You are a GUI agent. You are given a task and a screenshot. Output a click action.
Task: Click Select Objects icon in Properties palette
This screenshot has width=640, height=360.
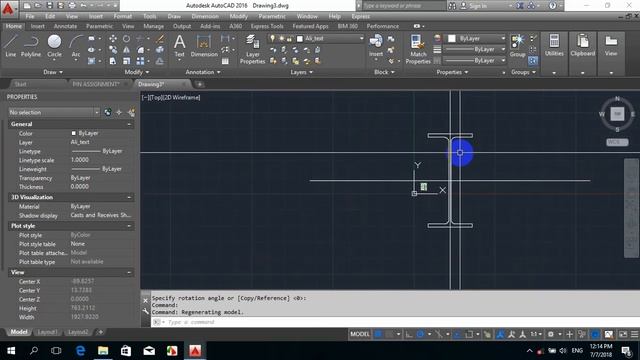click(119, 112)
